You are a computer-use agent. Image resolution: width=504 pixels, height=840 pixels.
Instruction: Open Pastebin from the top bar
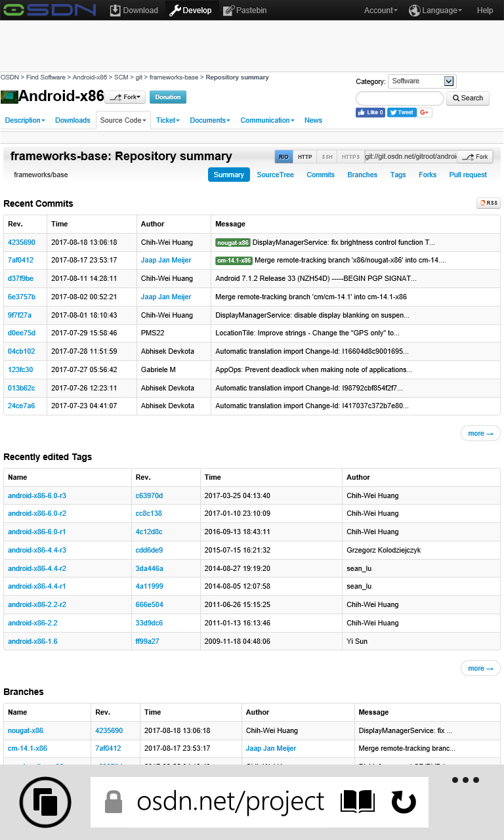[245, 10]
